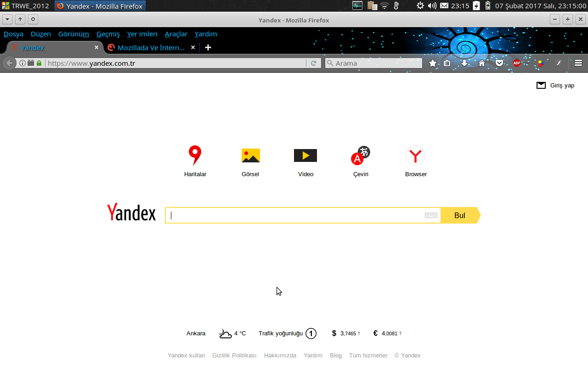Open the Hakkımızda footer link
Screen dimensions: 588x368
(x=280, y=356)
